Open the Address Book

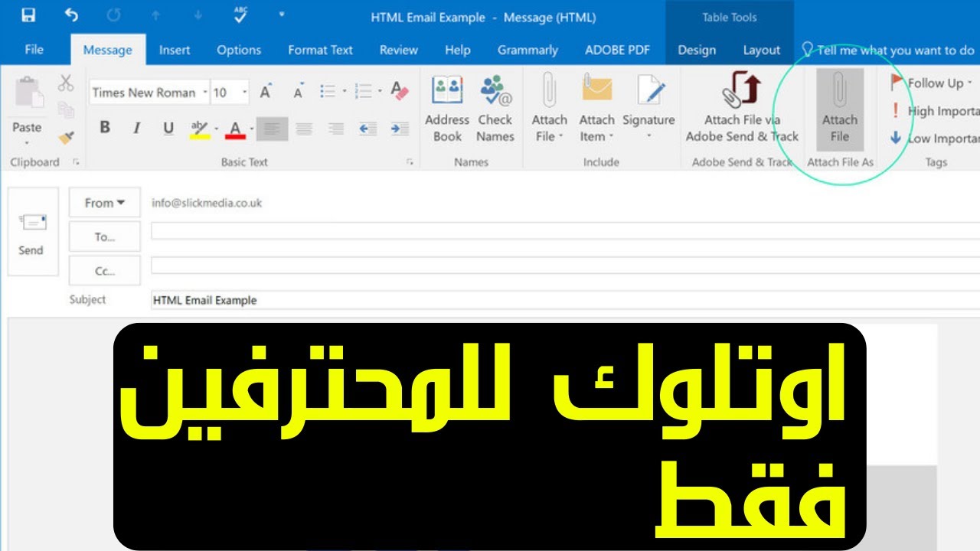447,109
